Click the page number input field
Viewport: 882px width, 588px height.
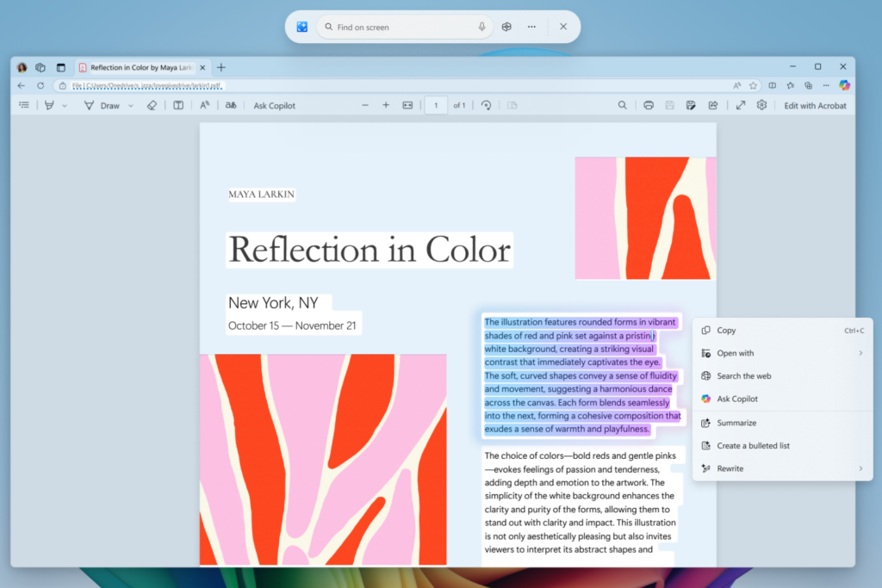[x=436, y=104]
